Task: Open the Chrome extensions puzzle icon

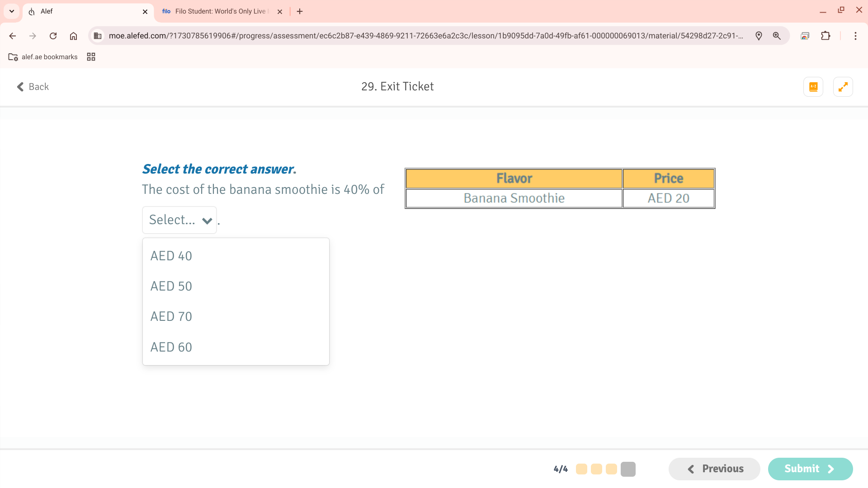Action: coord(826,36)
